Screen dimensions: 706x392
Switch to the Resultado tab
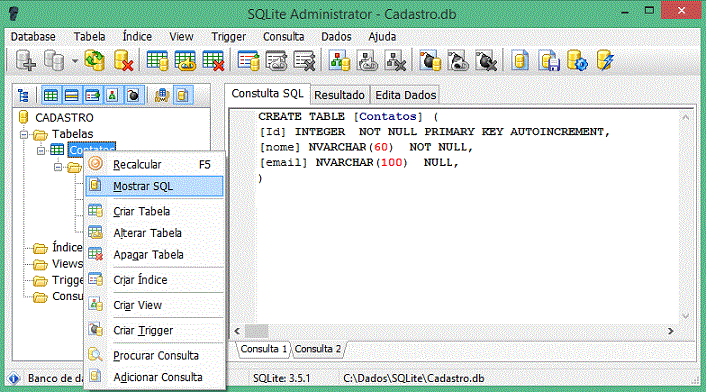coord(339,95)
